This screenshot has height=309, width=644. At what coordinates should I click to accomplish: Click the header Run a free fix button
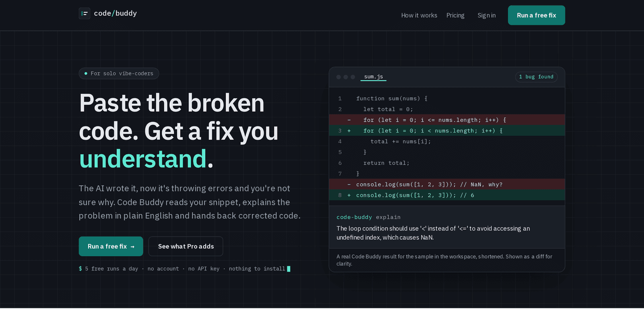point(537,15)
